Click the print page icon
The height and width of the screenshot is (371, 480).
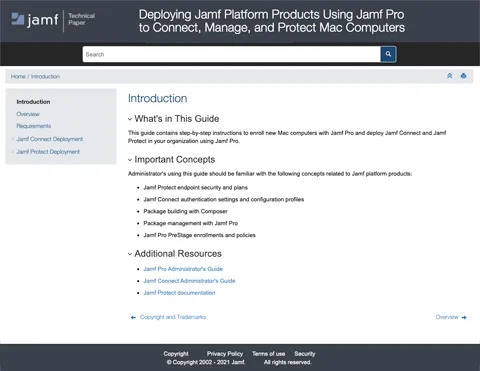coord(463,76)
